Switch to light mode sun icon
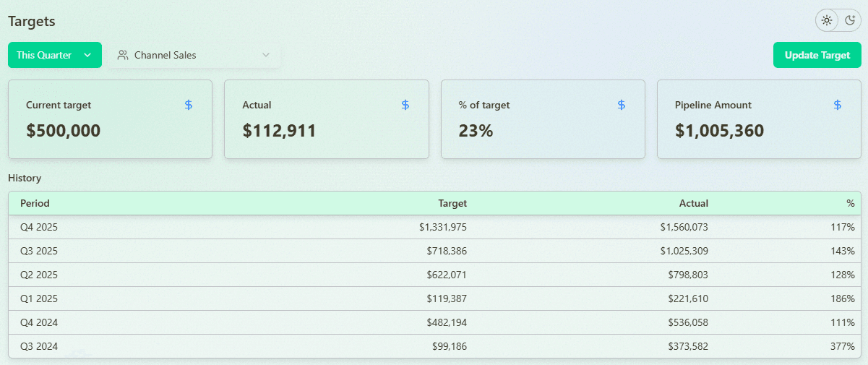The image size is (868, 365). pyautogui.click(x=827, y=20)
